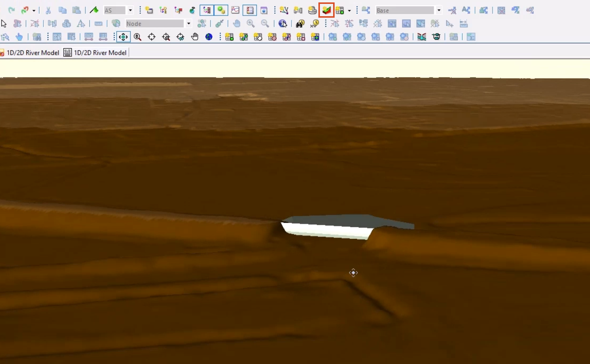Select the 3D zoom magnifier tool
Image resolution: width=590 pixels, height=364 pixels.
pos(137,37)
